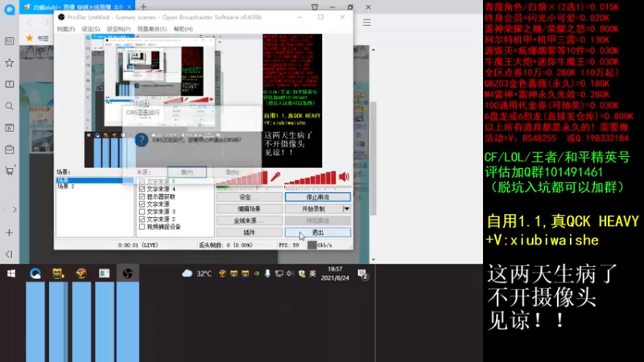This screenshot has height=362, width=644.
Task: Enable 文字来源 3 source checkbox
Action: (x=142, y=212)
